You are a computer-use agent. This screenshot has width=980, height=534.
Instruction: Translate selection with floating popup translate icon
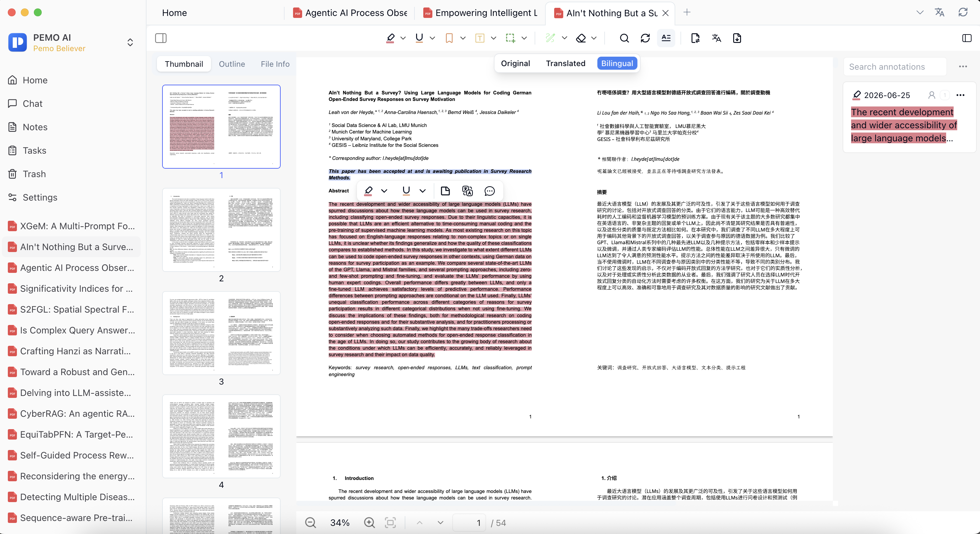pyautogui.click(x=467, y=191)
